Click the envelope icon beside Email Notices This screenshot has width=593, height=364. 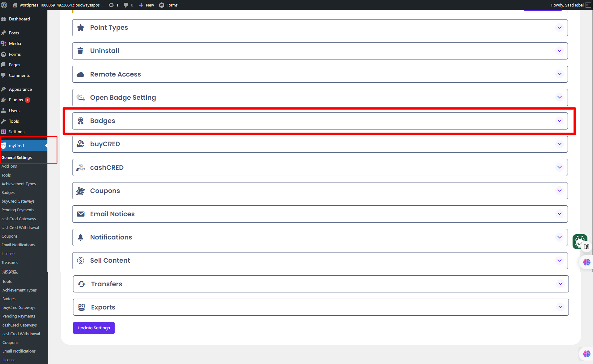(81, 214)
